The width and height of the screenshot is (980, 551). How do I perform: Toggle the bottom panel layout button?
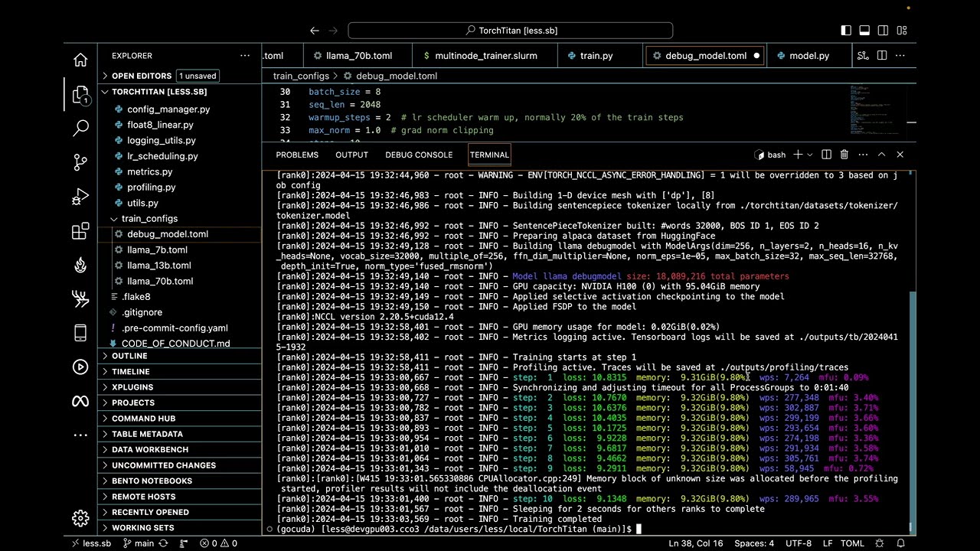tap(864, 31)
